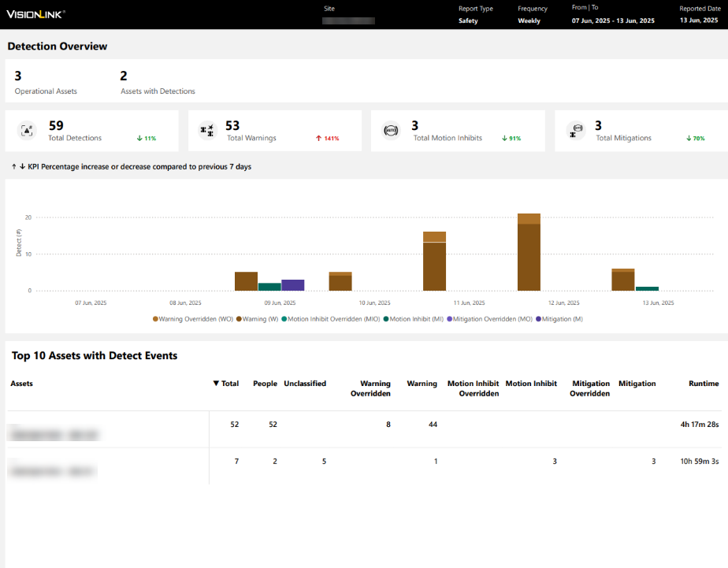Screen dimensions: 728x568
Task: Open the asset row with 52 detections
Action: tap(54, 433)
